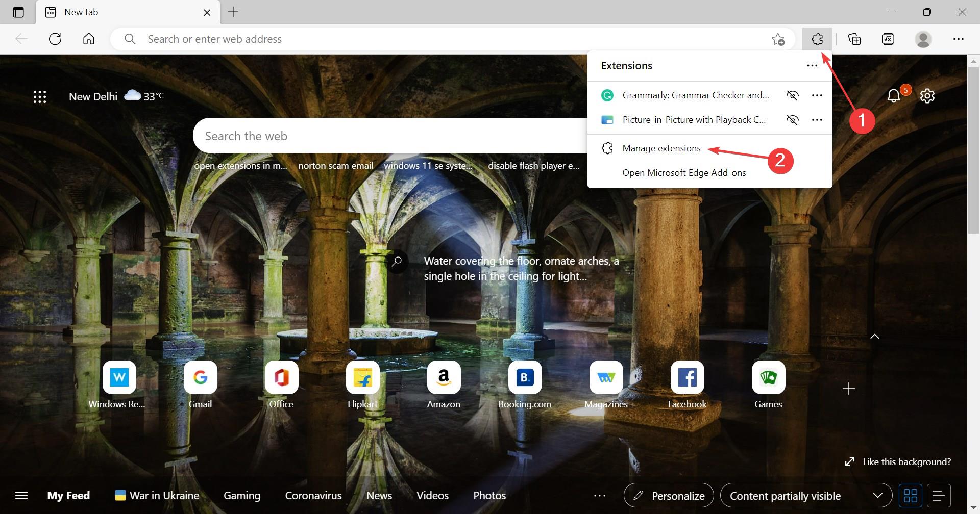Click the Math Solver toolbar icon
This screenshot has width=980, height=514.
click(888, 39)
